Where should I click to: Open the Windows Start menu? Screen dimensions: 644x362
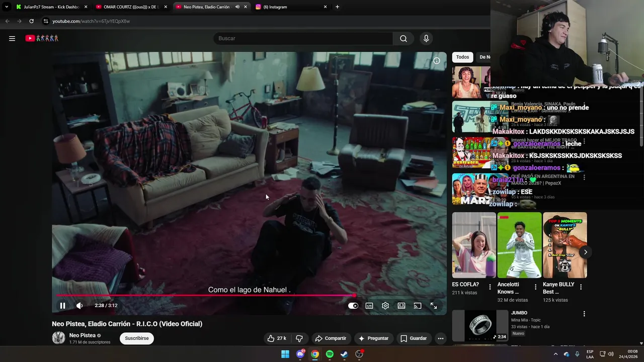[x=285, y=354]
